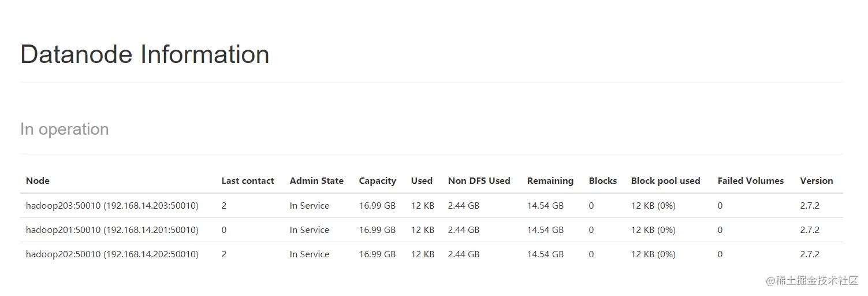This screenshot has height=296, width=868.
Task: Click the Capacity column header
Action: pyautogui.click(x=378, y=181)
